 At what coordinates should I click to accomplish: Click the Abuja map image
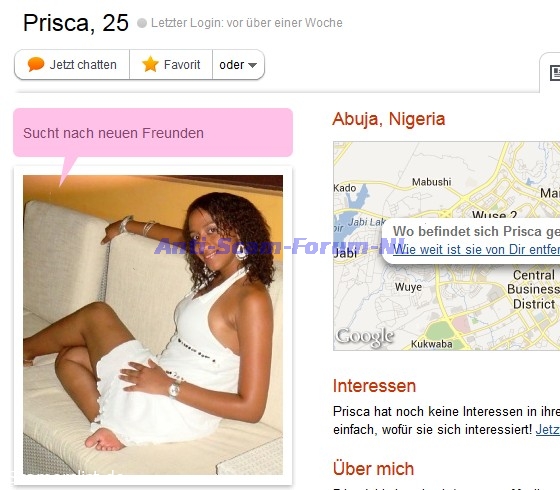click(446, 246)
